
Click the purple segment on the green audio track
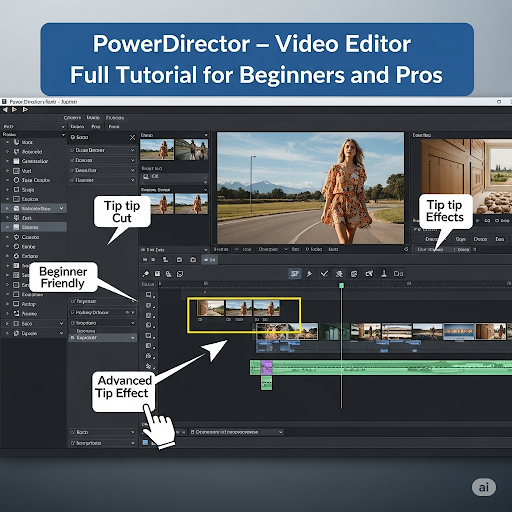[x=266, y=368]
